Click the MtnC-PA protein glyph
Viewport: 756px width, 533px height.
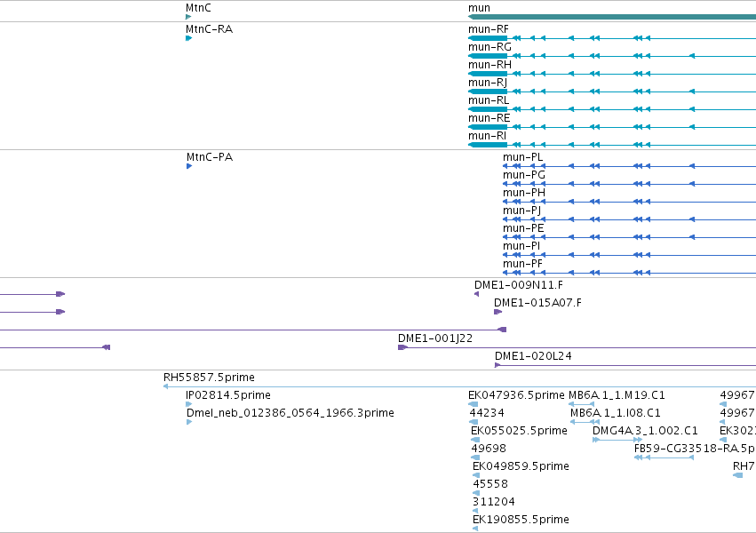click(x=189, y=166)
